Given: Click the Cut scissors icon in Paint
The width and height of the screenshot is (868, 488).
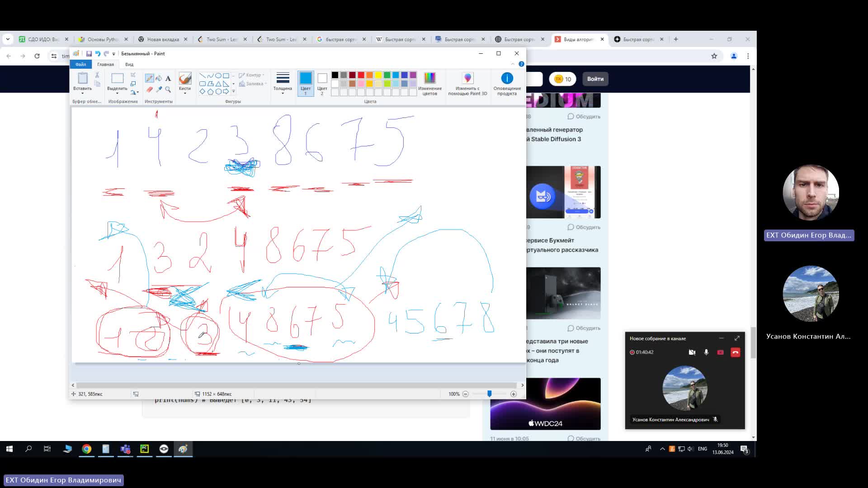Looking at the screenshot, I should (x=97, y=75).
